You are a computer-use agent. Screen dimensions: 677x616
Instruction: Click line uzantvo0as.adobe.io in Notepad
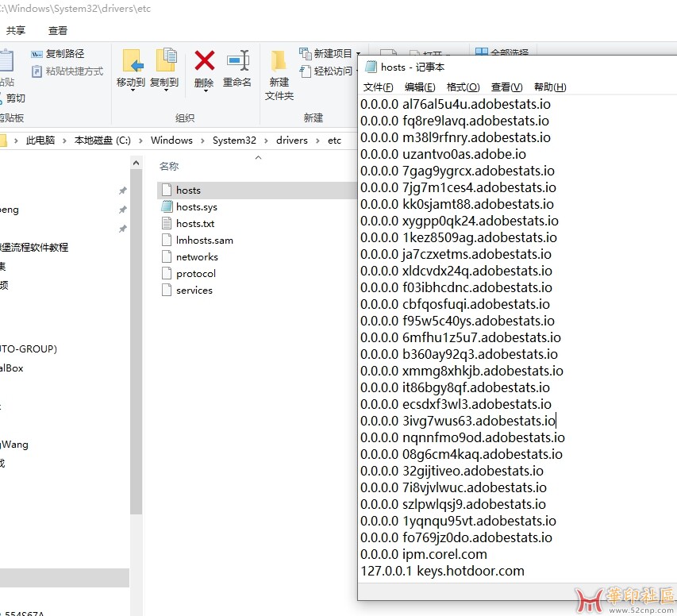pos(443,154)
